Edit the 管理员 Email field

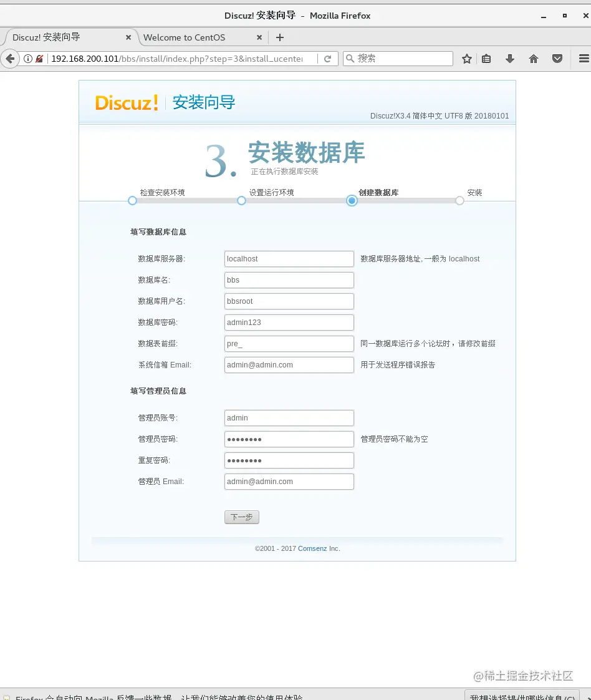pyautogui.click(x=289, y=482)
